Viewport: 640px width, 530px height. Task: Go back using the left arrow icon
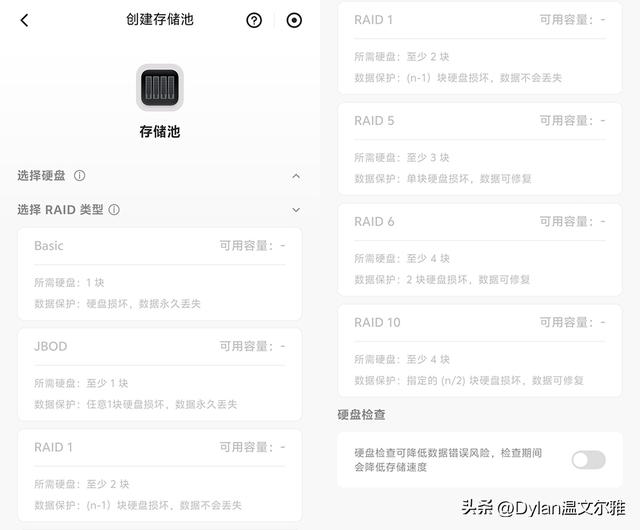click(24, 20)
